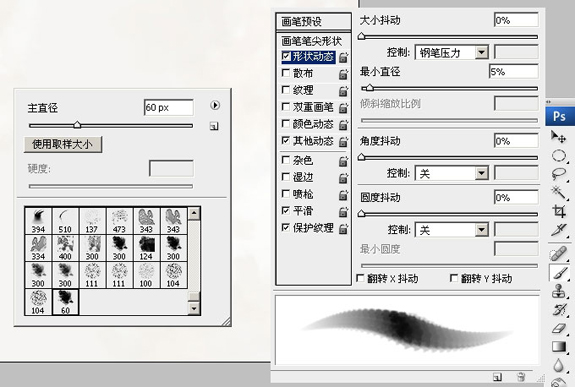The height and width of the screenshot is (387, 575).
Task: Click lock icon next to 颜色动态
Action: 343,125
